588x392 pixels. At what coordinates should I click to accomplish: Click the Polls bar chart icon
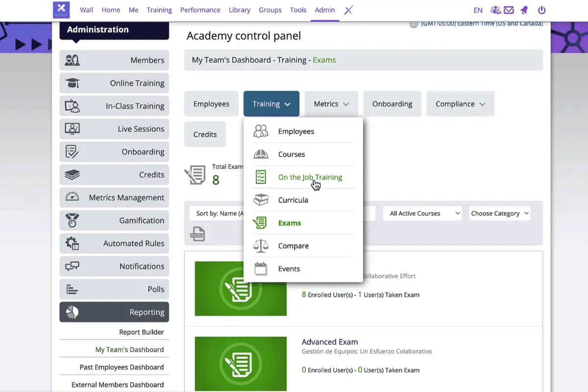[x=73, y=289]
